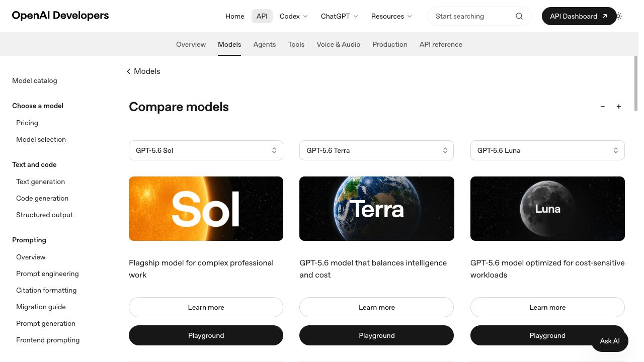Image resolution: width=644 pixels, height=362 pixels.
Task: Click the page vertical scrollbar
Action: coord(636,83)
